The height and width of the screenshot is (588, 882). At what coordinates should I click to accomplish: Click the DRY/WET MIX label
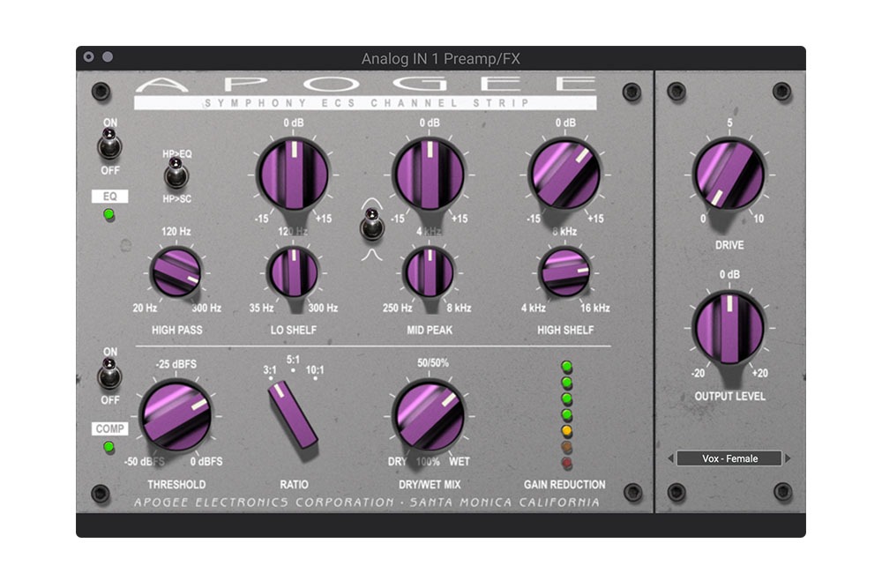430,484
